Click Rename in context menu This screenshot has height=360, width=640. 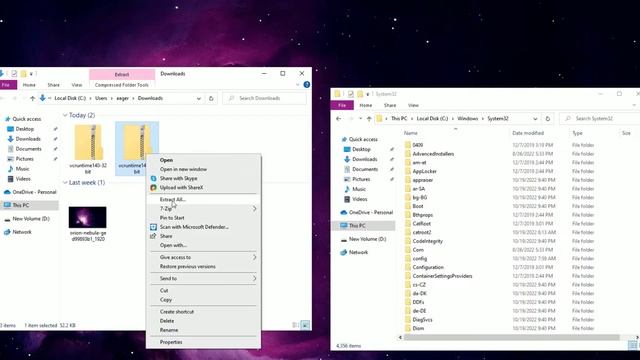169,330
